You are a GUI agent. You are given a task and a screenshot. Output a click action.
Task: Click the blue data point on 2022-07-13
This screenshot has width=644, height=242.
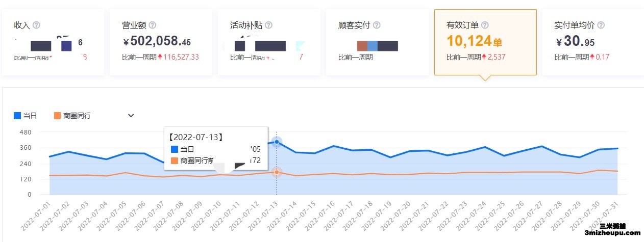point(277,142)
